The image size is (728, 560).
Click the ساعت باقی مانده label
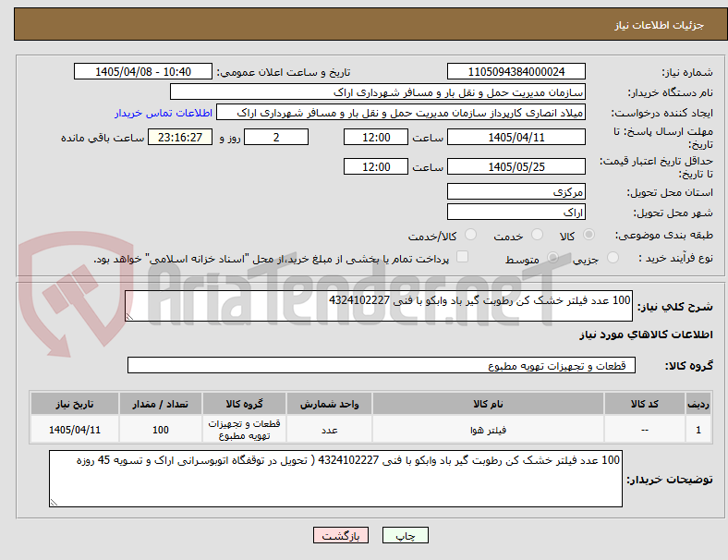click(x=103, y=138)
